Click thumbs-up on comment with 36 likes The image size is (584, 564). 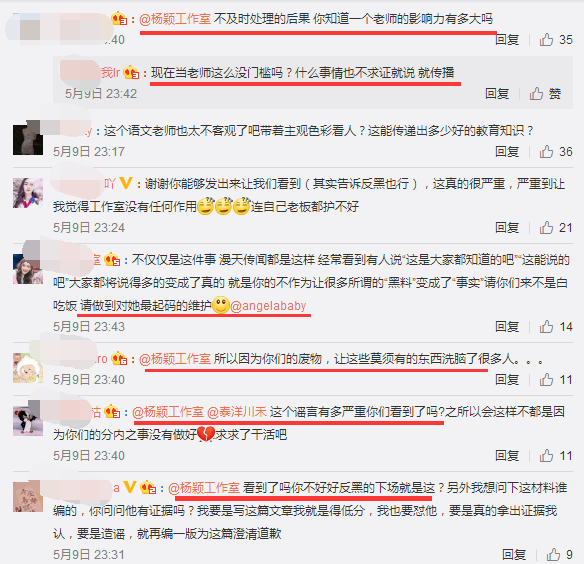pyautogui.click(x=556, y=152)
